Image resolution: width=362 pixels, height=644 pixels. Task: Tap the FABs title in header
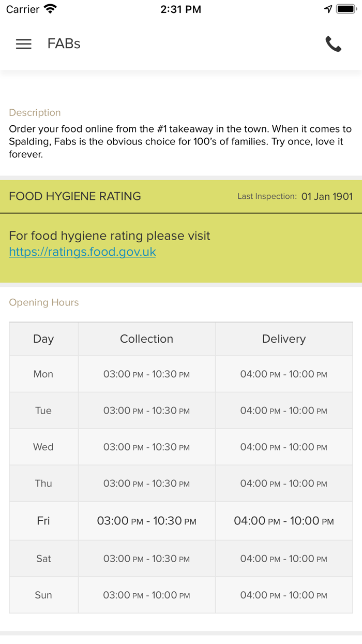[x=64, y=44]
